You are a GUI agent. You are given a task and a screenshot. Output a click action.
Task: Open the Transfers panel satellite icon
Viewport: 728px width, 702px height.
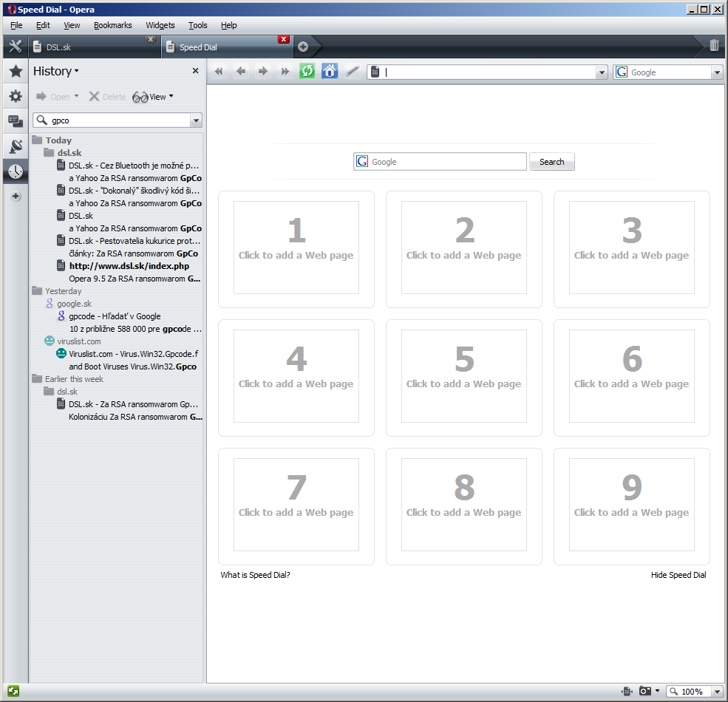(x=16, y=146)
